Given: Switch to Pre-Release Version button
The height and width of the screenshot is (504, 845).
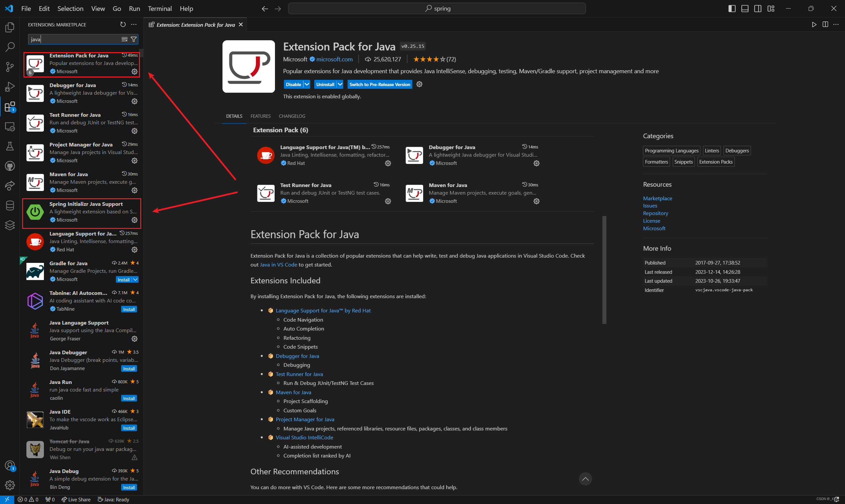Looking at the screenshot, I should [x=380, y=84].
